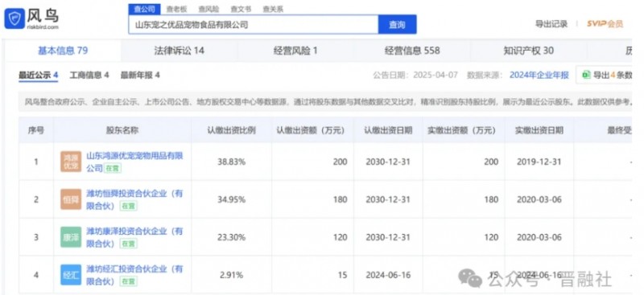
Task: Select the 查公司 search tab
Action: coord(144,9)
